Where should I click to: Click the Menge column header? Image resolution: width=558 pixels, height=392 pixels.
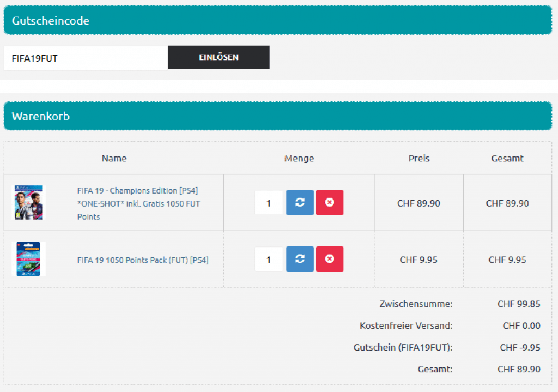pos(299,159)
